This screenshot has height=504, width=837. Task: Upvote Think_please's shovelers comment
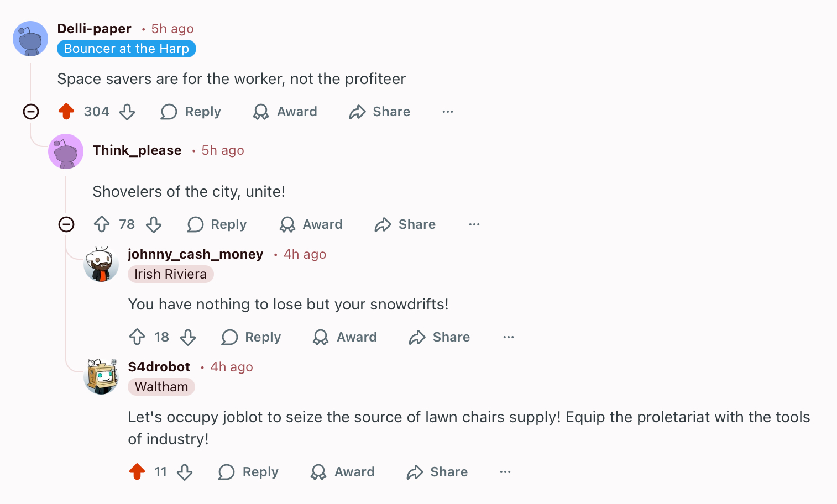pyautogui.click(x=102, y=224)
